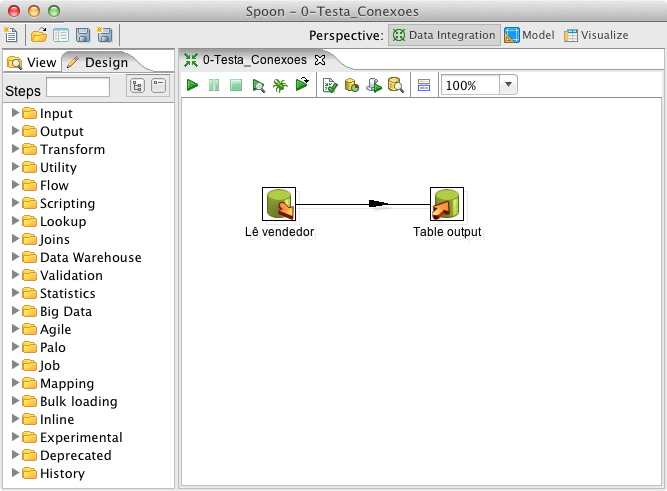
Task: Click the Explore repository icon
Action: (61, 35)
